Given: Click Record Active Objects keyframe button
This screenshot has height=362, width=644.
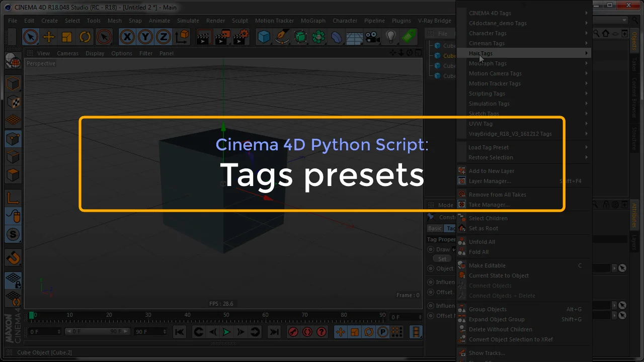Looking at the screenshot, I should 293,332.
